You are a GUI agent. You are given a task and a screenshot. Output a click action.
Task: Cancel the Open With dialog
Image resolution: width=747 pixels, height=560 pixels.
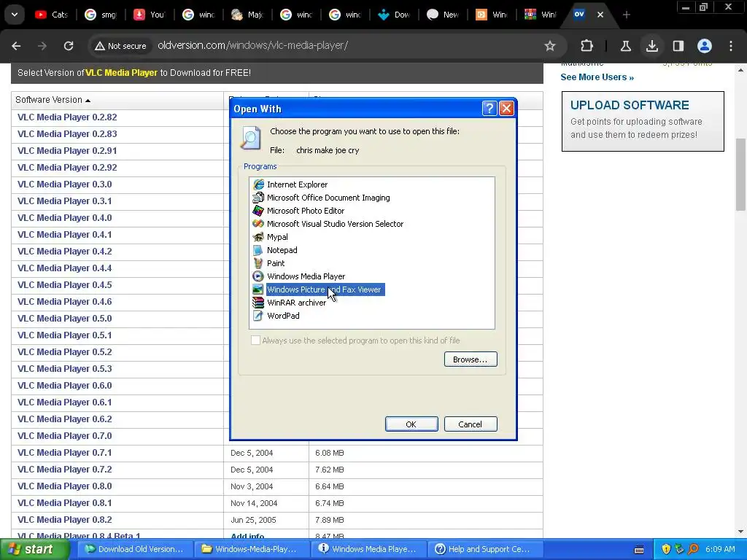(471, 424)
